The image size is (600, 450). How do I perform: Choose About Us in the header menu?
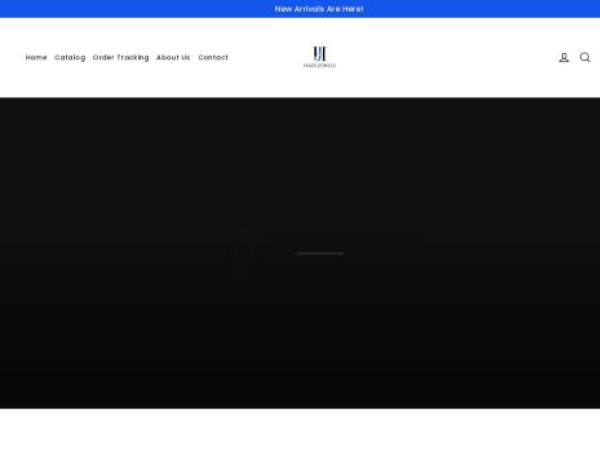(x=173, y=58)
